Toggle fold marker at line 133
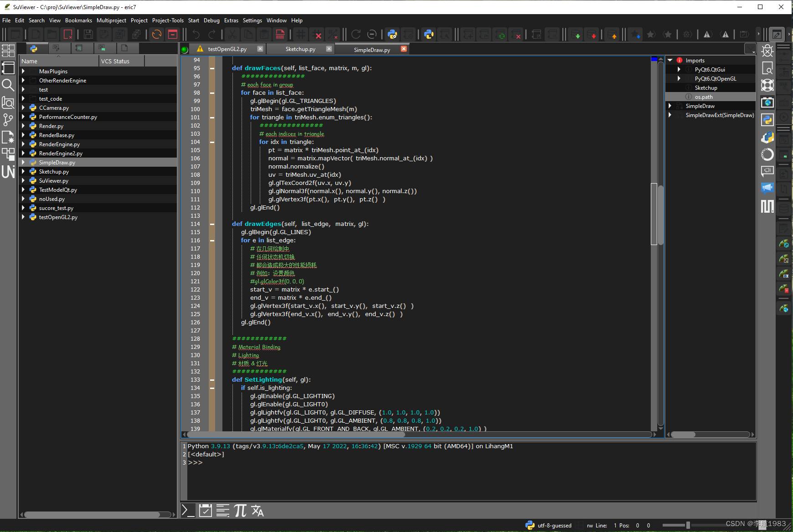Viewport: 793px width, 532px height. [212, 380]
